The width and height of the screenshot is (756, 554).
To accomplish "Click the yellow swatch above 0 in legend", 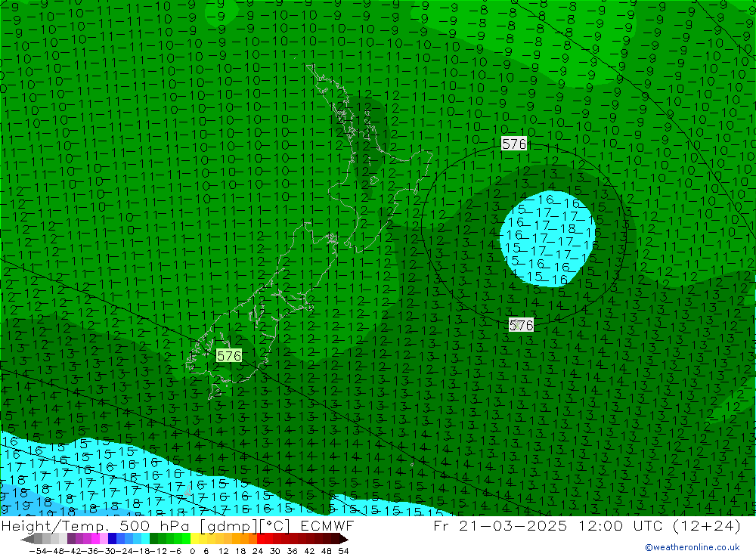I will point(195,539).
